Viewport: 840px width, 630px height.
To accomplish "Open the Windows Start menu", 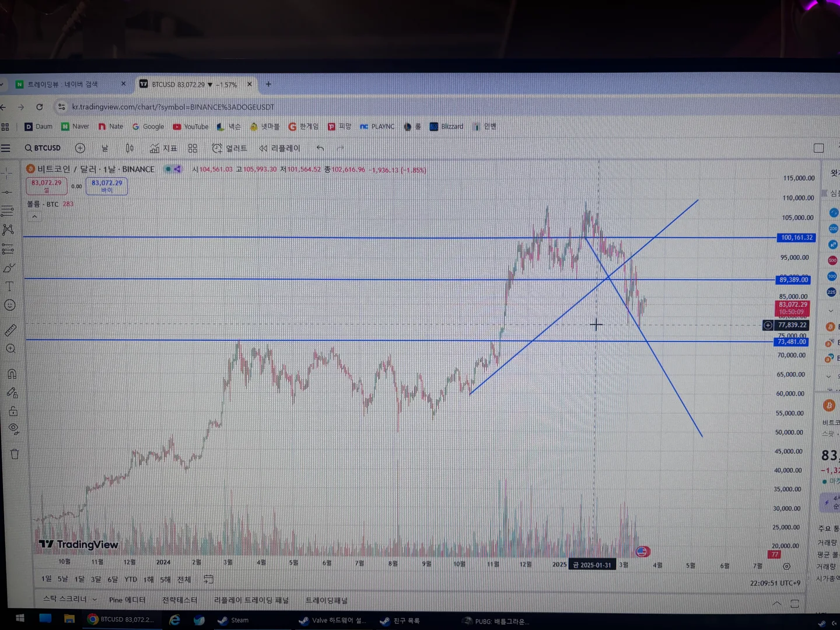I will coord(20,618).
